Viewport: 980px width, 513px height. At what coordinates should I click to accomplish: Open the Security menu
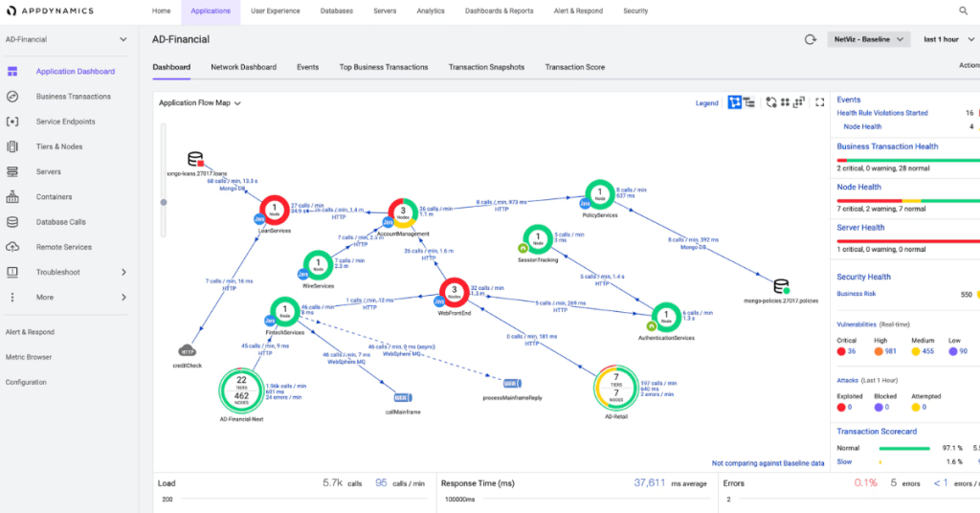[x=635, y=11]
